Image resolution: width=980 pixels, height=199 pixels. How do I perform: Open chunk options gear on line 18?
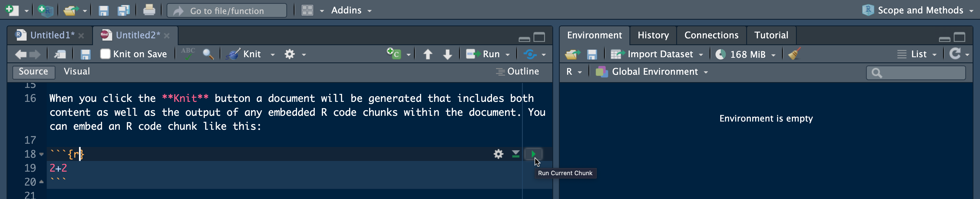tap(498, 154)
